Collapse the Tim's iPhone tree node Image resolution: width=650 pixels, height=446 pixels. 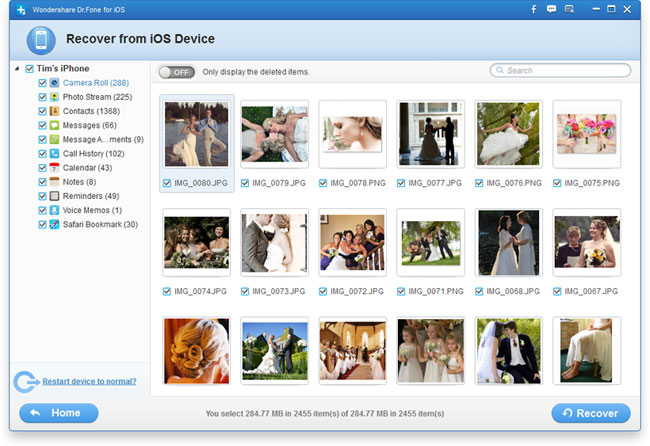17,69
